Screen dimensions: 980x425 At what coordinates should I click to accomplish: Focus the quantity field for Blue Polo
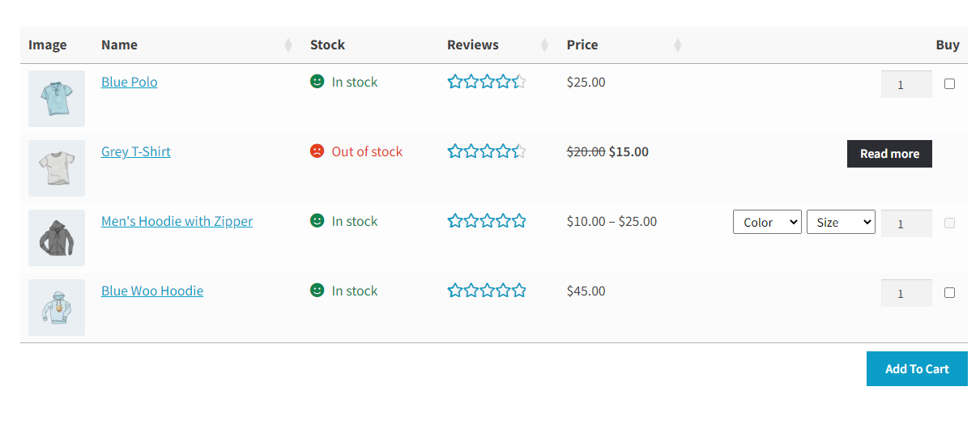[x=906, y=84]
